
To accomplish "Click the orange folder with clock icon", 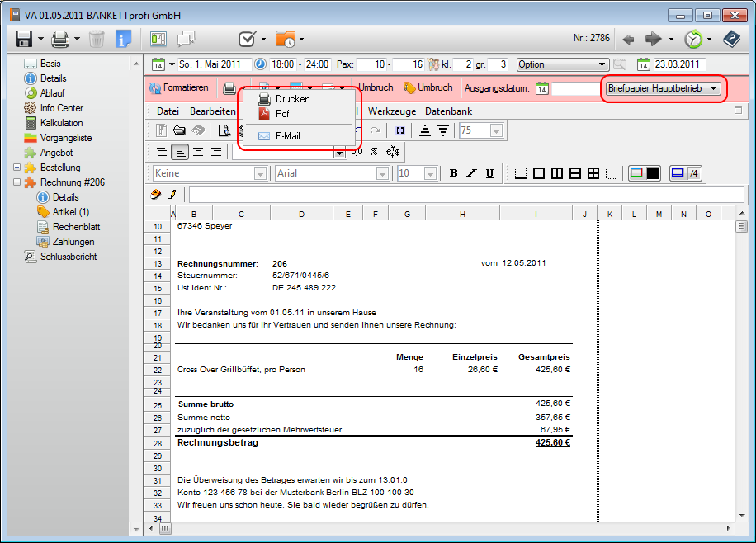I will pyautogui.click(x=286, y=39).
